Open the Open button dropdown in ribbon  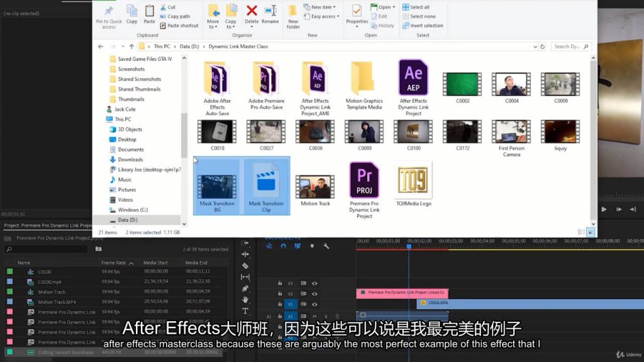[x=394, y=7]
